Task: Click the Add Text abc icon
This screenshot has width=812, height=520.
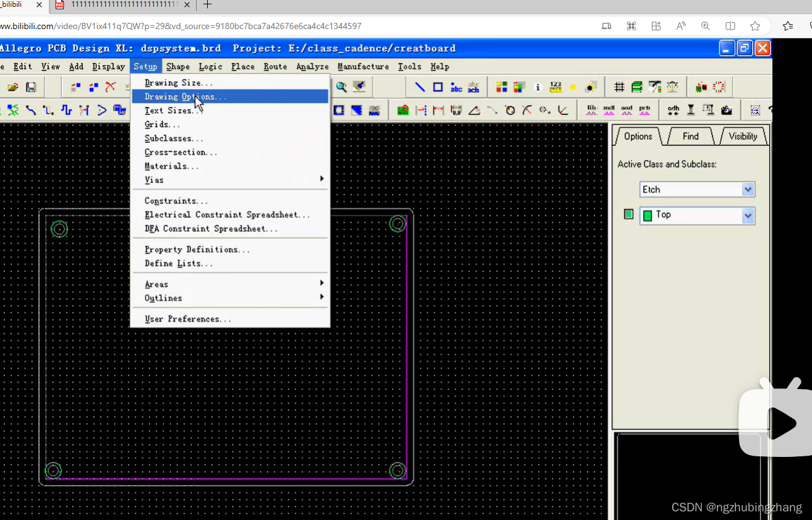Action: click(x=456, y=87)
